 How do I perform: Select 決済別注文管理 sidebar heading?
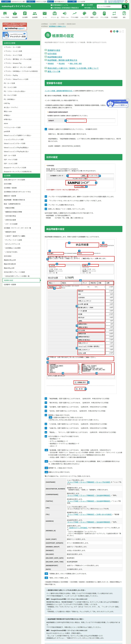(21, 43)
